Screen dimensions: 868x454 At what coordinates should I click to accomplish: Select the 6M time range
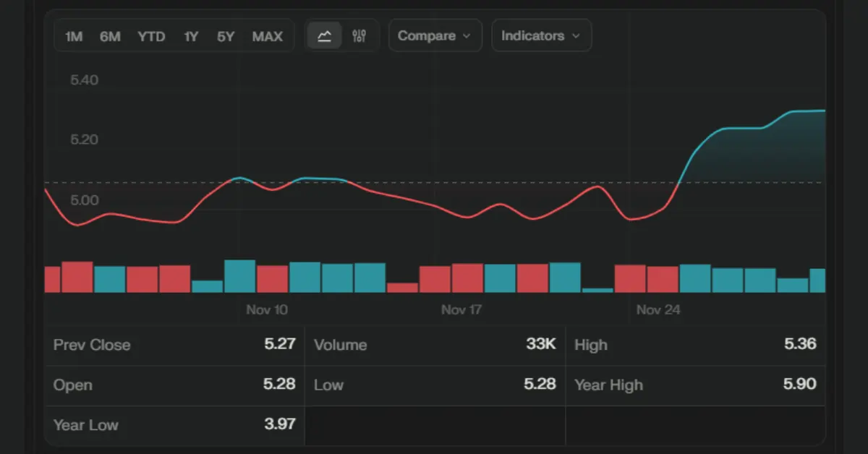110,36
